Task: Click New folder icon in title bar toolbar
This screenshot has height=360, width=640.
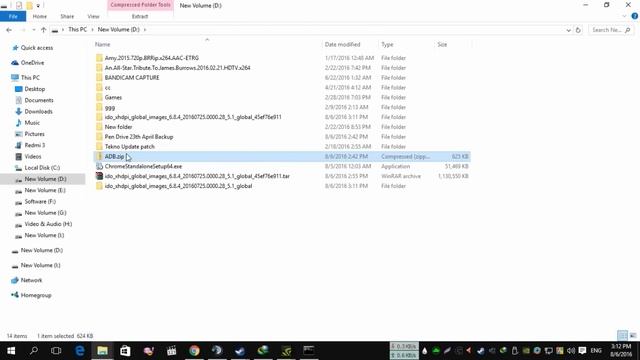Action: (29, 6)
